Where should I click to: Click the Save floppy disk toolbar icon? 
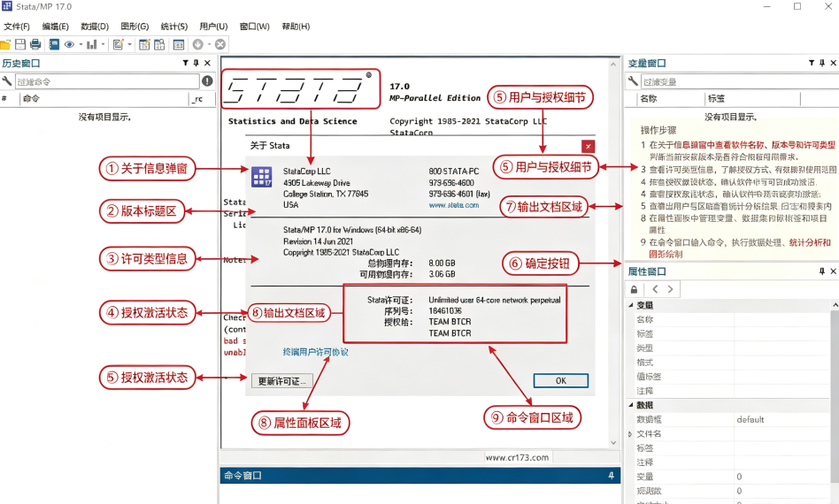click(x=20, y=44)
